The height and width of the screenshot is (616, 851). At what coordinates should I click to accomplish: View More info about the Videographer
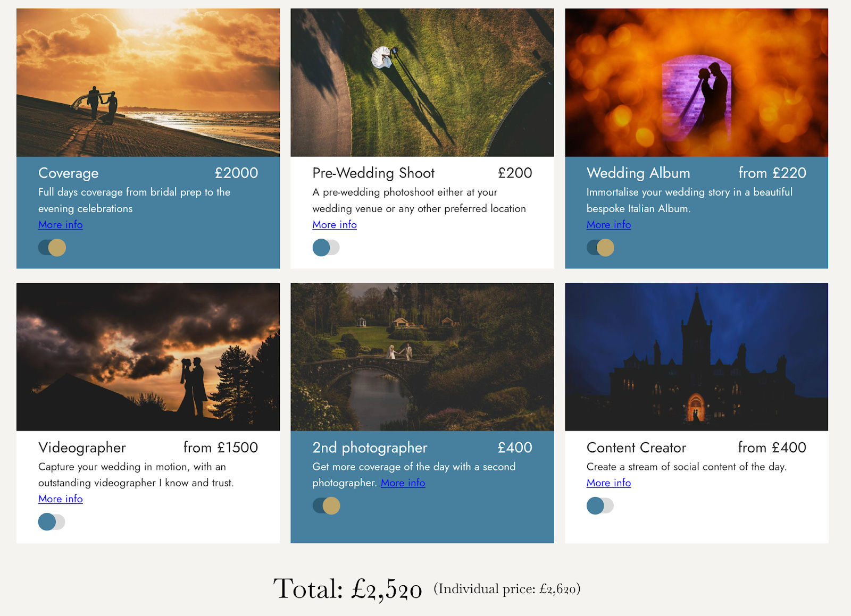pyautogui.click(x=61, y=499)
